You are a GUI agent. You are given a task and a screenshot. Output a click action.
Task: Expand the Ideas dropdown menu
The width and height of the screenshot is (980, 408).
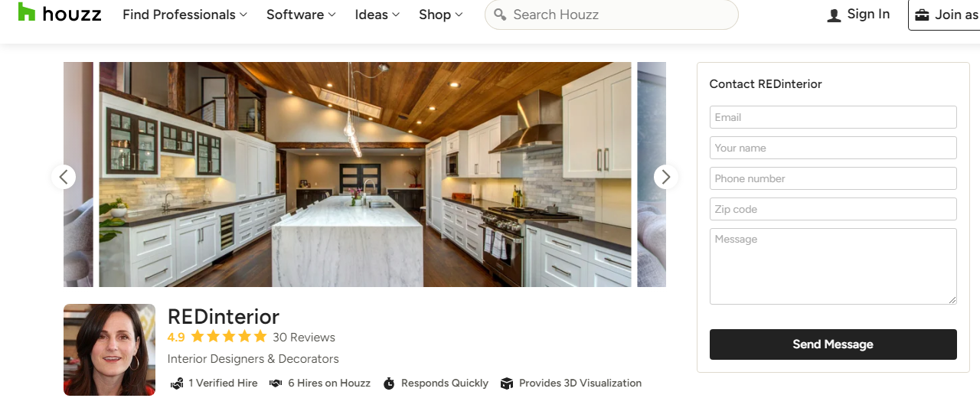coord(377,15)
